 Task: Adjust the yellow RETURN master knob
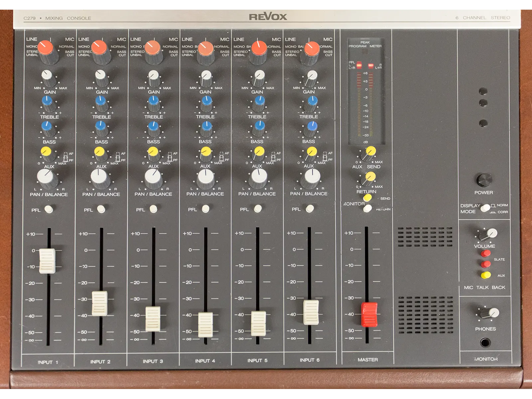click(x=369, y=179)
